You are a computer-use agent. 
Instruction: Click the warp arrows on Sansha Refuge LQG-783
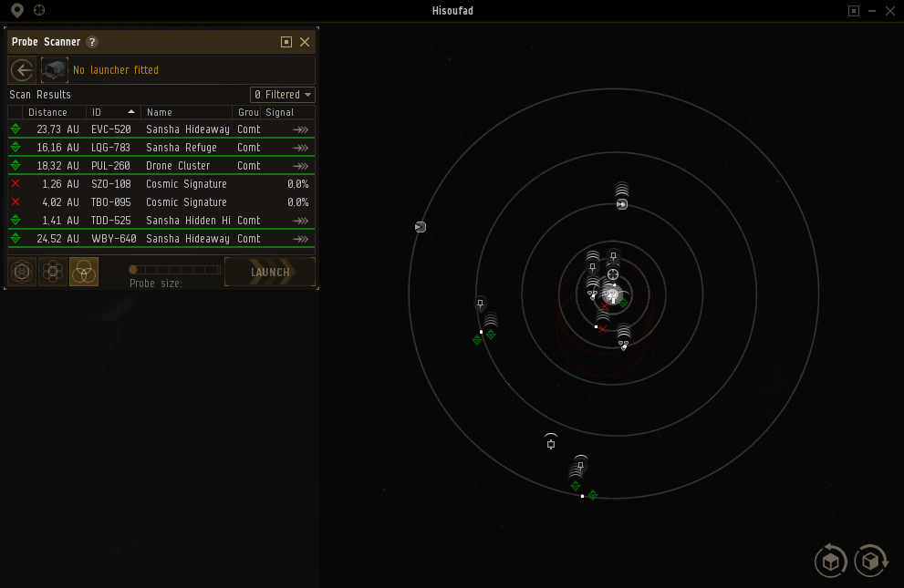pos(299,147)
